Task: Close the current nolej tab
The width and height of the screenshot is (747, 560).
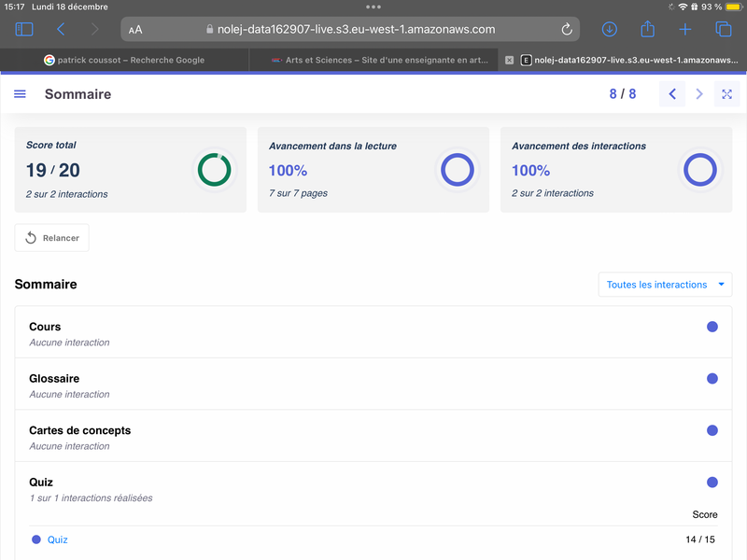Action: point(509,60)
